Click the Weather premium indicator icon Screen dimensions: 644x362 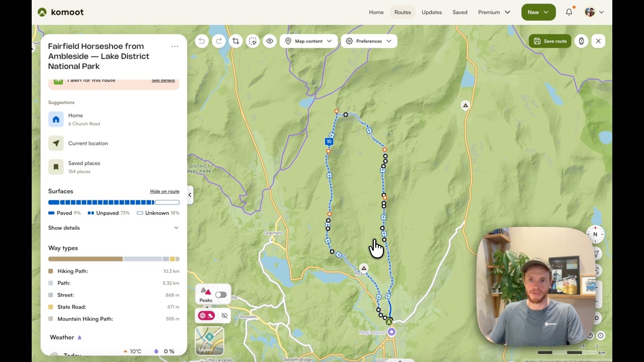[x=79, y=337]
